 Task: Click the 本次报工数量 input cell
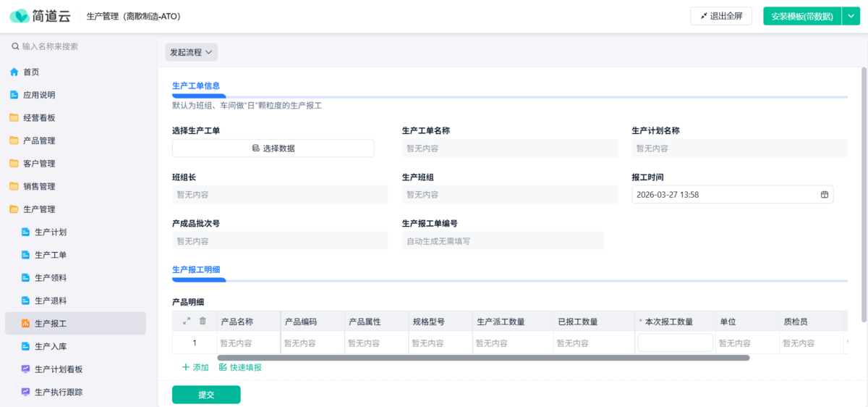coord(675,343)
